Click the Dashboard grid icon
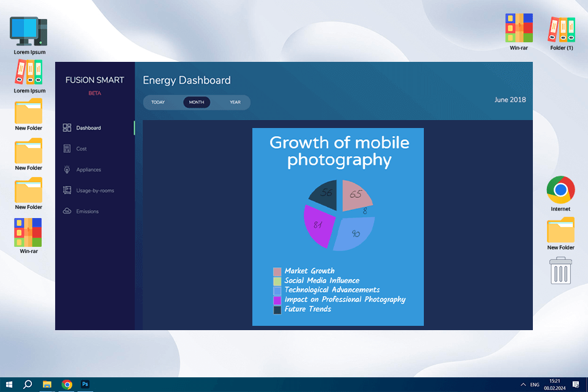 click(67, 128)
